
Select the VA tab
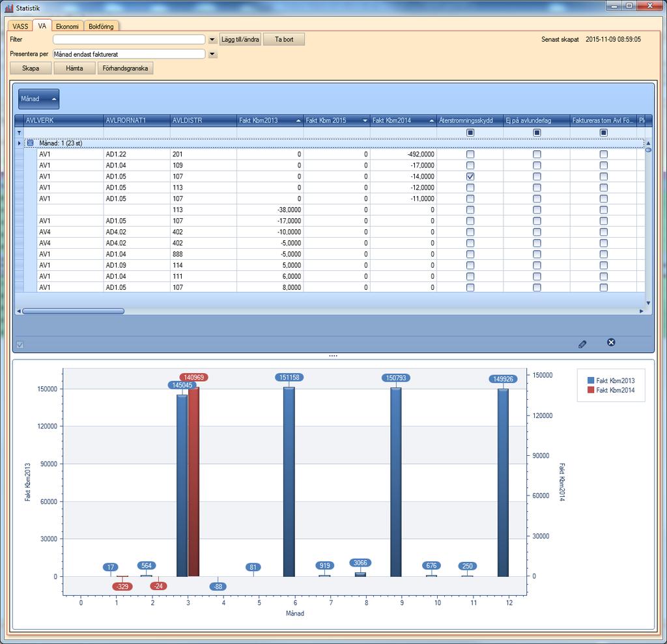(42, 26)
